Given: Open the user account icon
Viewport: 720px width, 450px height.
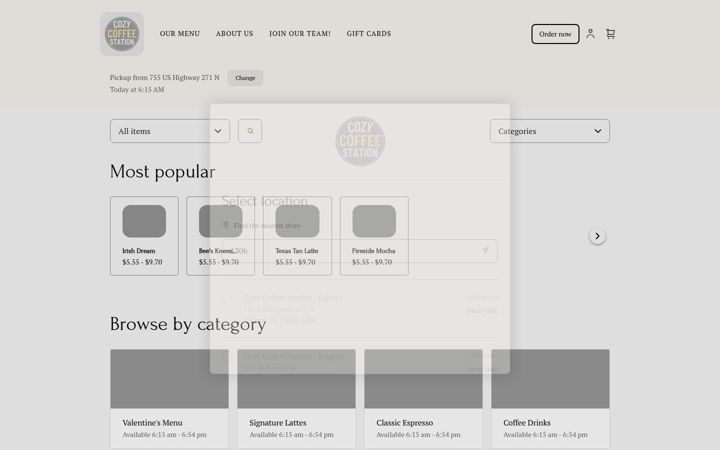Looking at the screenshot, I should 591,34.
